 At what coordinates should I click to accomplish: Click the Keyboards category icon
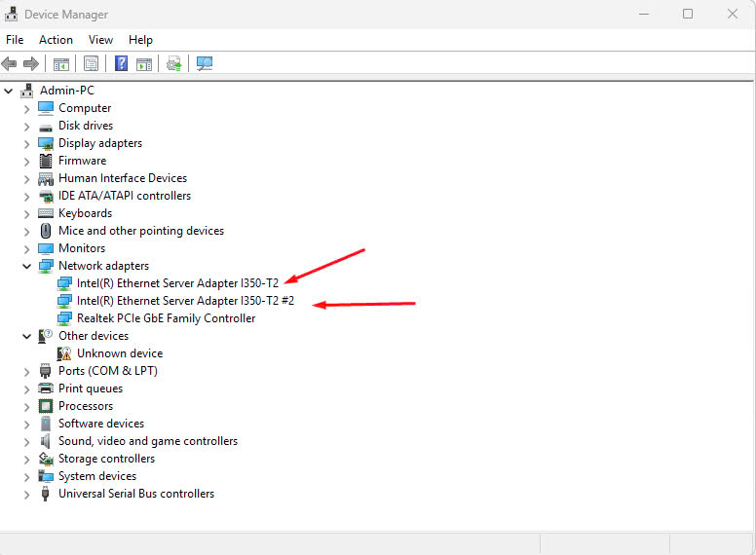coord(46,213)
